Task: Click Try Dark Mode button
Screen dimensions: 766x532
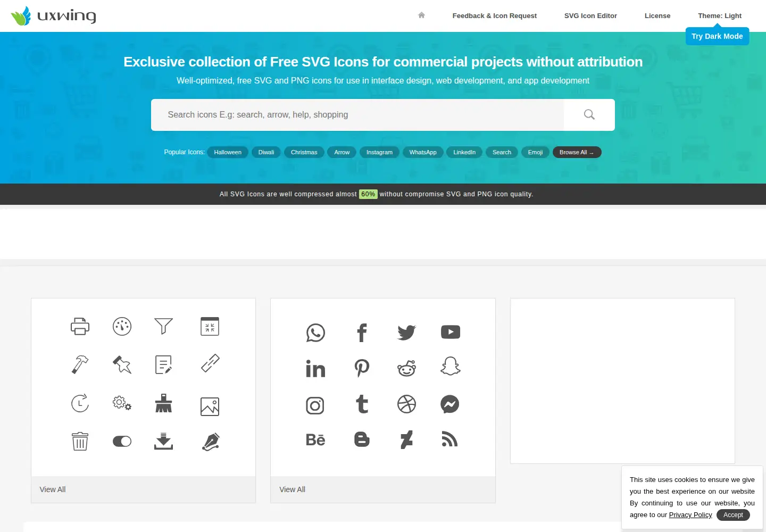Action: (717, 36)
